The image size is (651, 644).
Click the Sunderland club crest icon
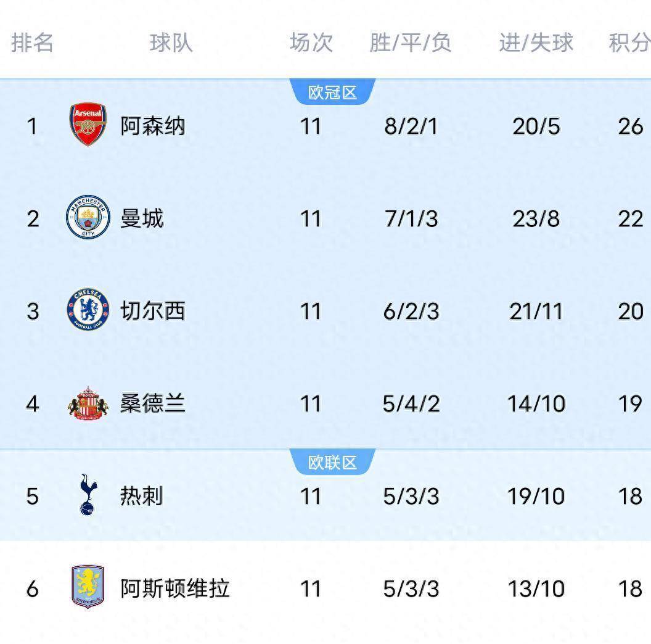coord(88,403)
